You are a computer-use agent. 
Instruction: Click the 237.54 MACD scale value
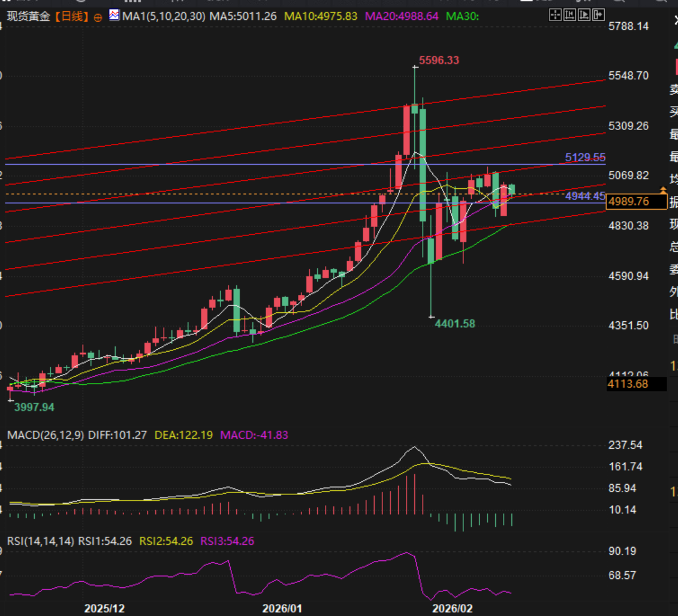coord(625,445)
